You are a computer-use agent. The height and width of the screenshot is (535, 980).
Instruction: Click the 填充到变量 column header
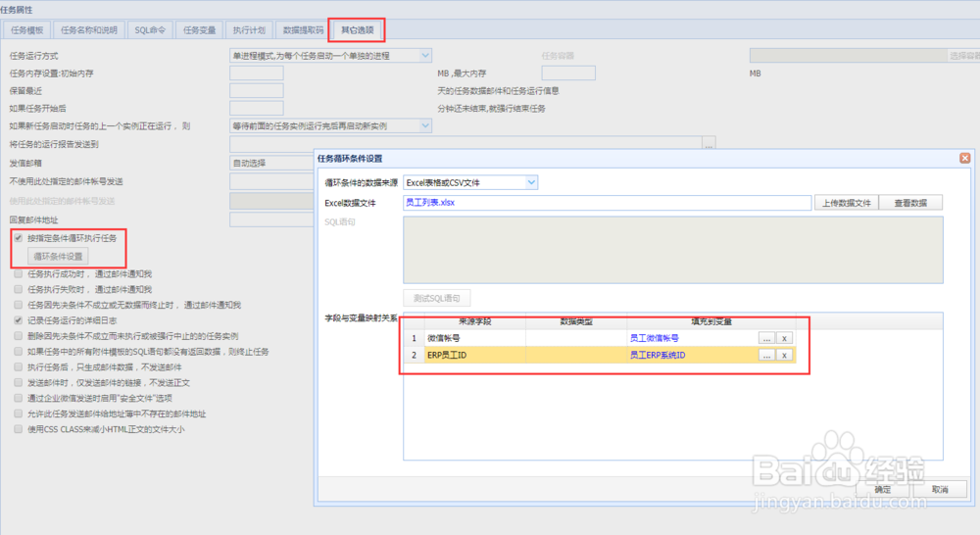pyautogui.click(x=711, y=321)
